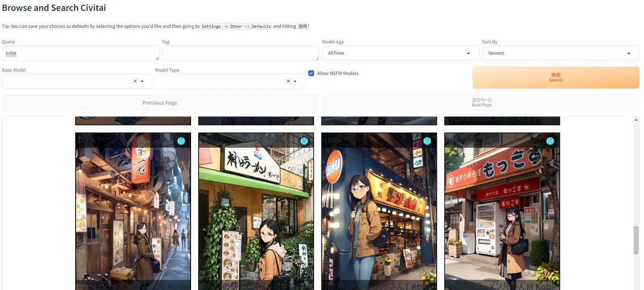The height and width of the screenshot is (290, 644).
Task: Expand the Model Type dropdown arrow
Action: pos(295,81)
